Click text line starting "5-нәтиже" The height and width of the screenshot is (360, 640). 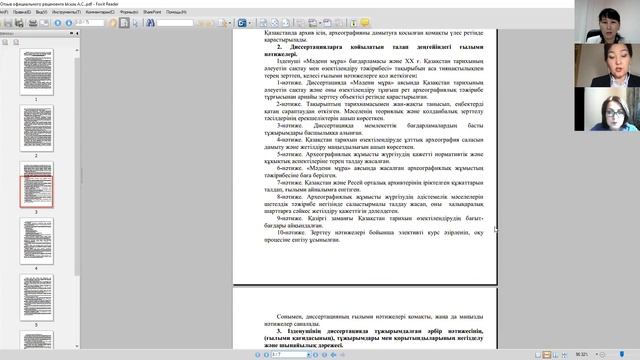tap(380, 154)
